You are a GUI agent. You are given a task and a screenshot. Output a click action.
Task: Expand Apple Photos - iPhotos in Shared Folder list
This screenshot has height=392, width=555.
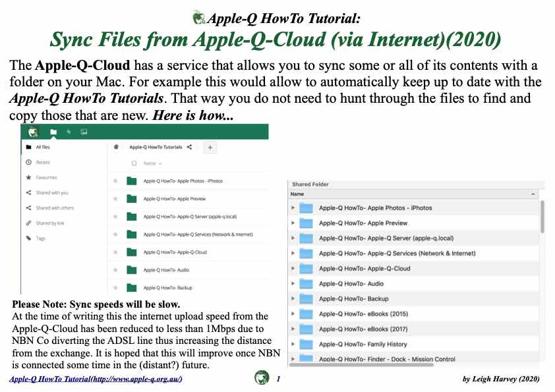293,208
